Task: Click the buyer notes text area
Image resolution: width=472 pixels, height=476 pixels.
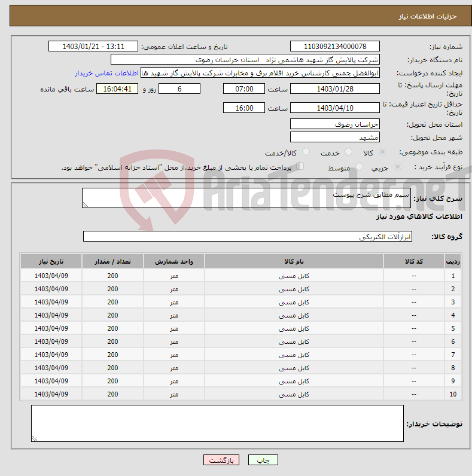Action: point(218,423)
